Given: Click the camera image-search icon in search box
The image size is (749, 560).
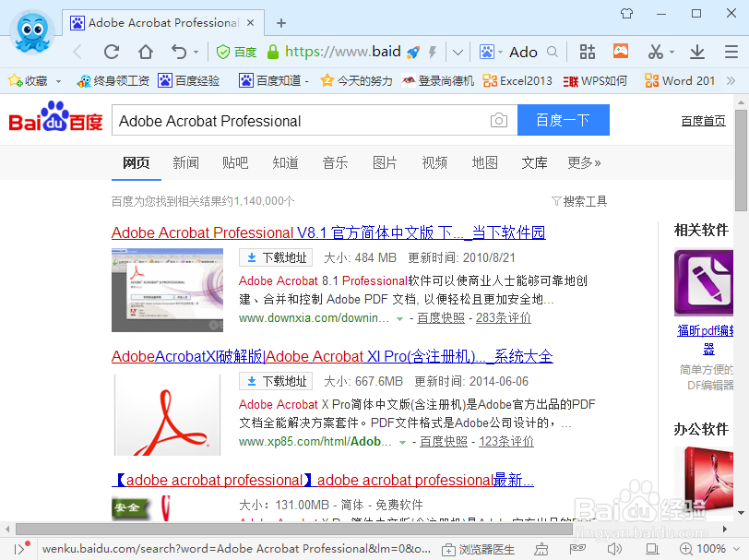Looking at the screenshot, I should pos(499,120).
